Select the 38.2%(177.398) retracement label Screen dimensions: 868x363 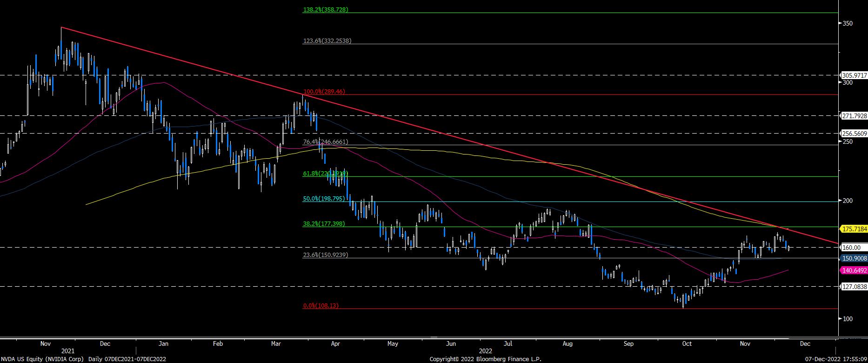(324, 224)
